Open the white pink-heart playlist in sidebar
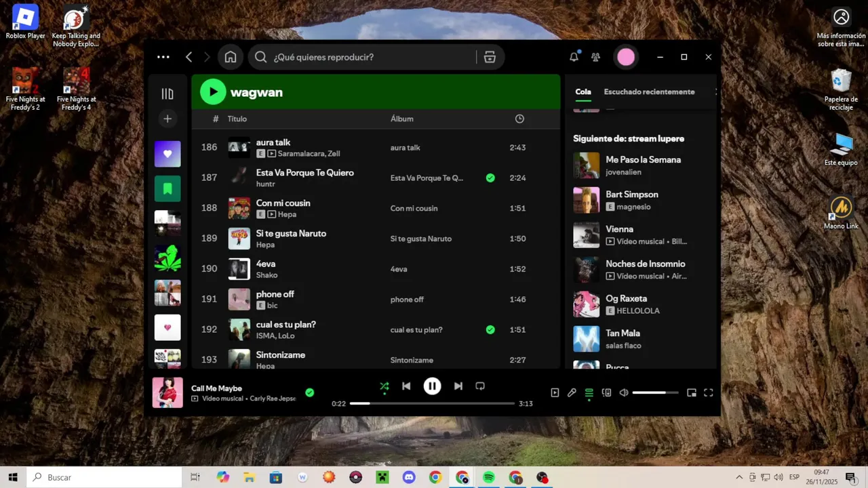 (167, 327)
